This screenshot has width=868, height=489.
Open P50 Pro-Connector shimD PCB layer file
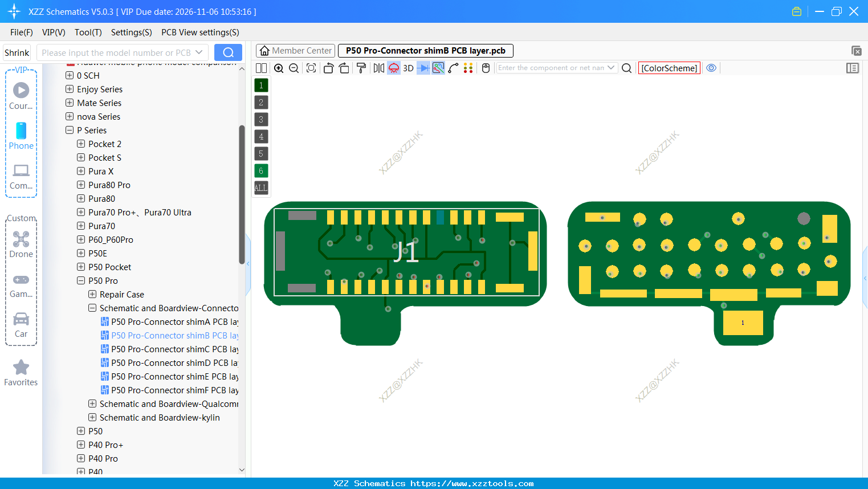coord(171,362)
